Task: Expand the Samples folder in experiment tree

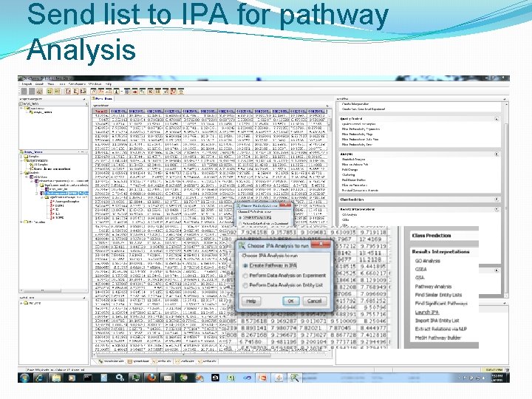Action: (21, 157)
